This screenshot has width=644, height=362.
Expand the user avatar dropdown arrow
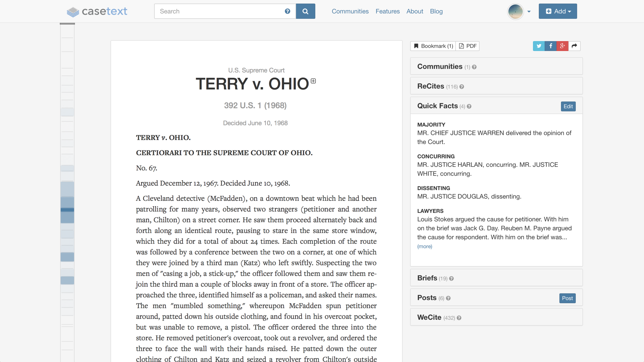(529, 12)
